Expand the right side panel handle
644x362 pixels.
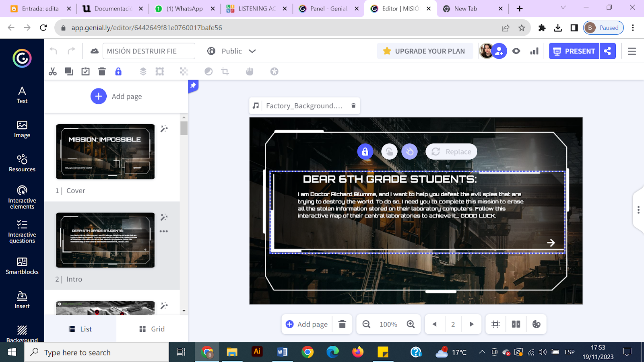[x=638, y=210]
